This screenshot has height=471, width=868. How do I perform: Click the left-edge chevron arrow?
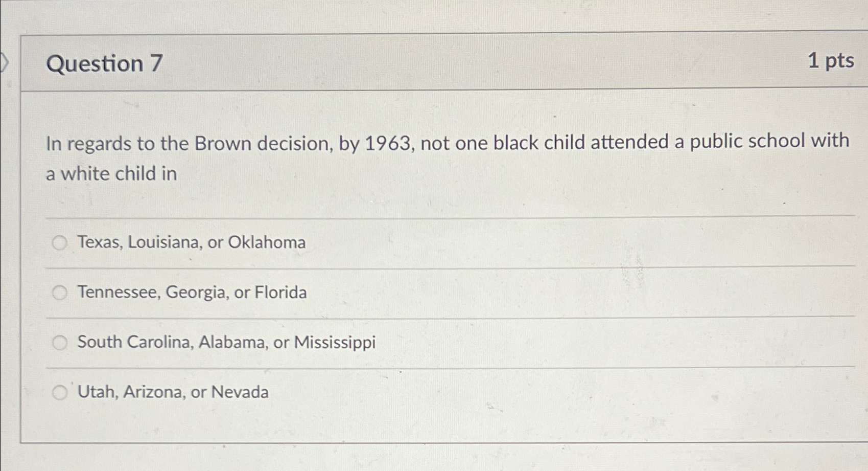pos(4,61)
